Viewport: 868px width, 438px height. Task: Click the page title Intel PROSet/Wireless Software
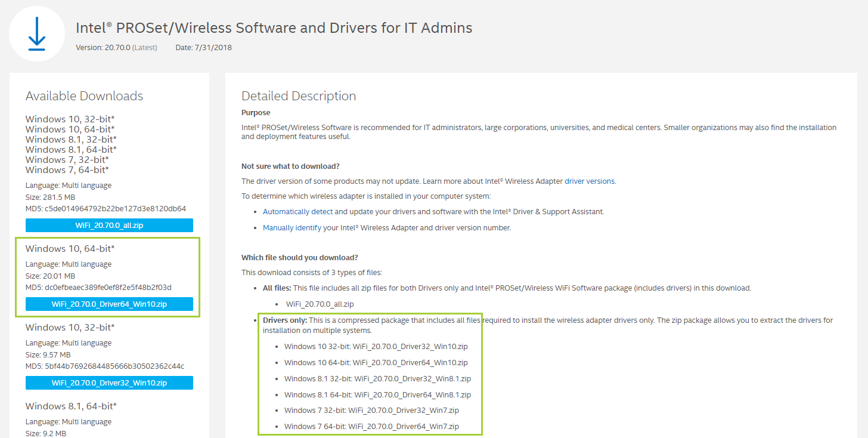[x=274, y=27]
